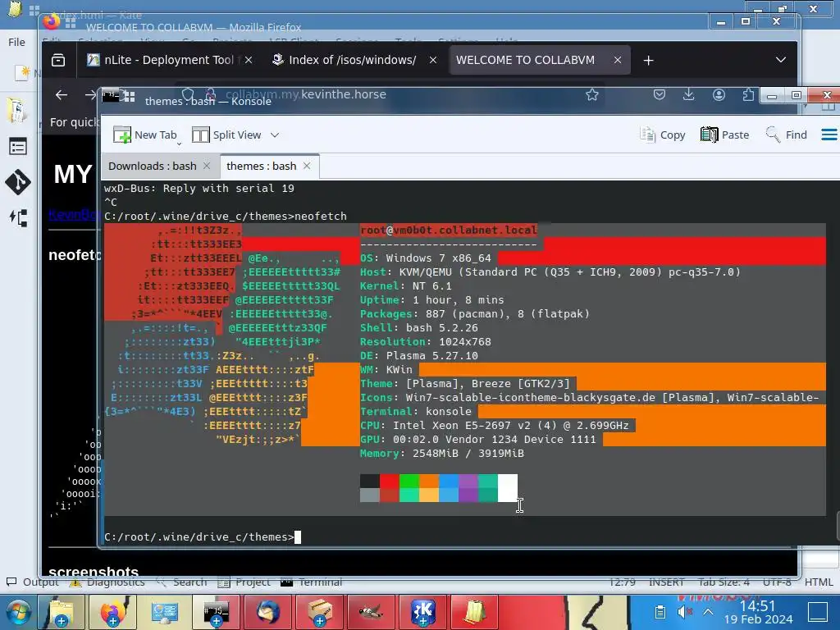The width and height of the screenshot is (840, 630).
Task: Open the Tab Size: 4 selector in Kate
Action: [x=724, y=582]
